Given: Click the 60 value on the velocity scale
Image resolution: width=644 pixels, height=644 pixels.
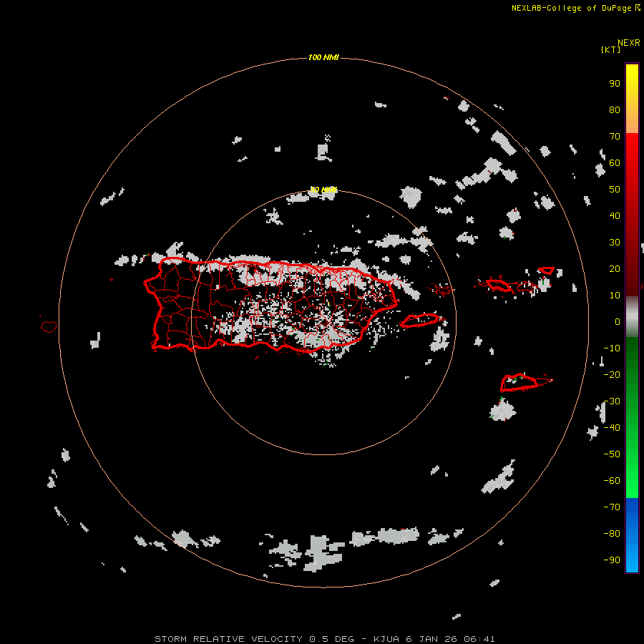Looking at the screenshot, I should 615,163.
